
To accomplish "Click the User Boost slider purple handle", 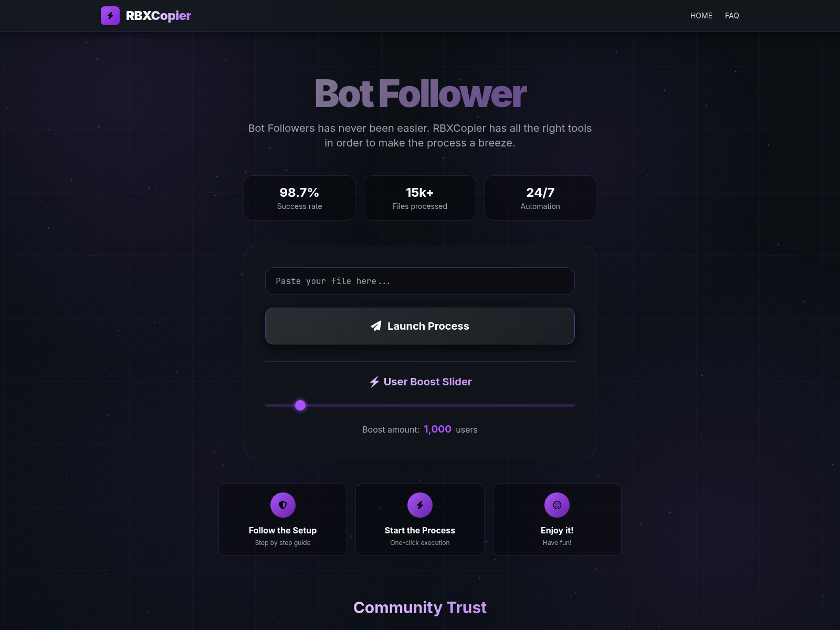I will click(x=300, y=405).
